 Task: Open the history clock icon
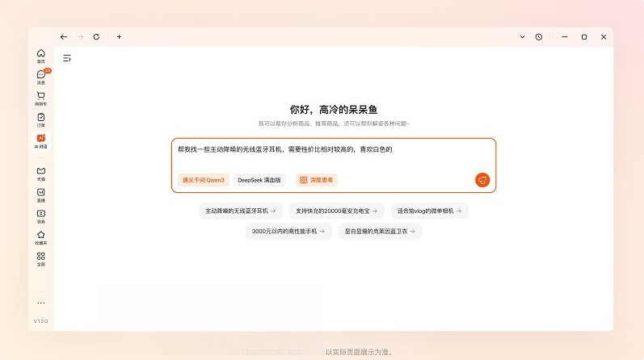click(539, 37)
